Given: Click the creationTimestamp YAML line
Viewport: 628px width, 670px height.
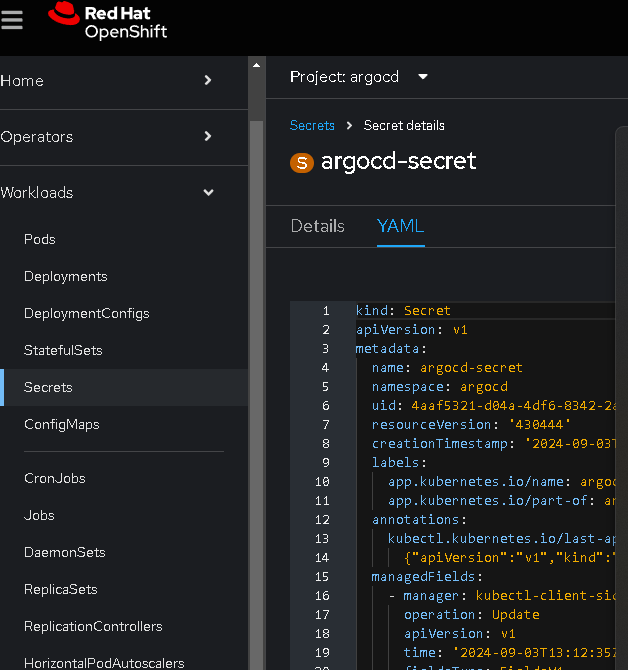Looking at the screenshot, I should click(x=493, y=444).
